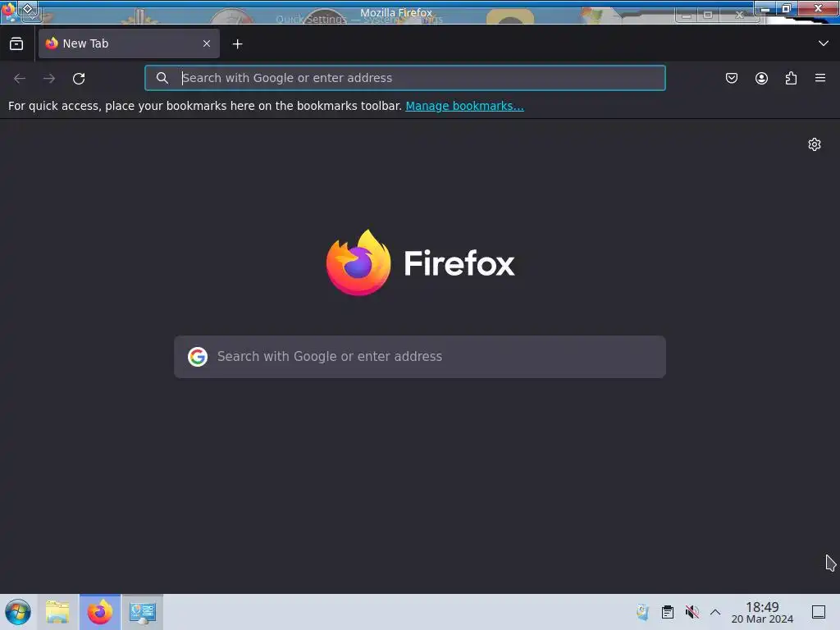This screenshot has height=630, width=840.
Task: Focus the top address bar field
Action: (405, 78)
